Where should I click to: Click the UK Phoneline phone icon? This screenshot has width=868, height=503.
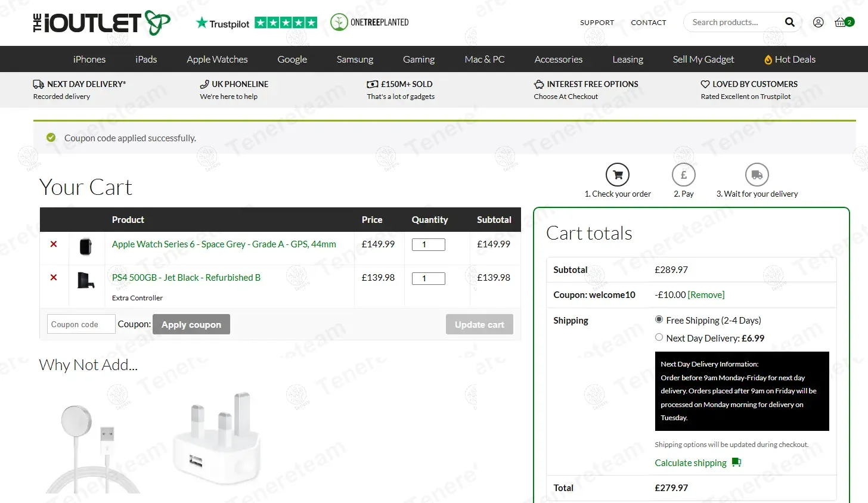[x=204, y=84]
